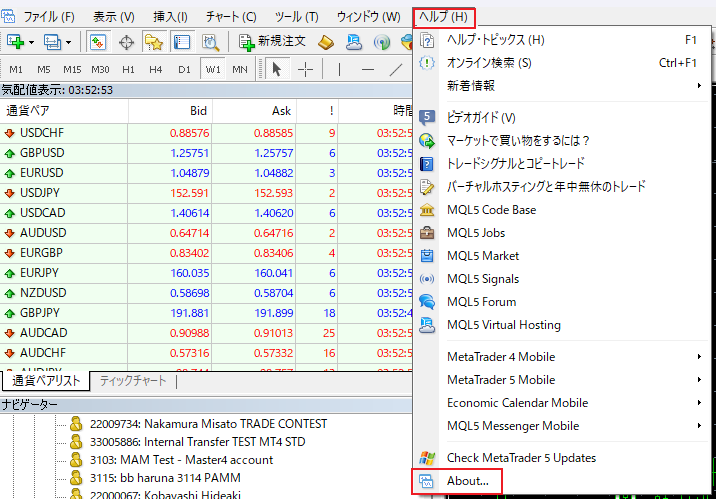Open MQL5 Market entry

point(562,256)
